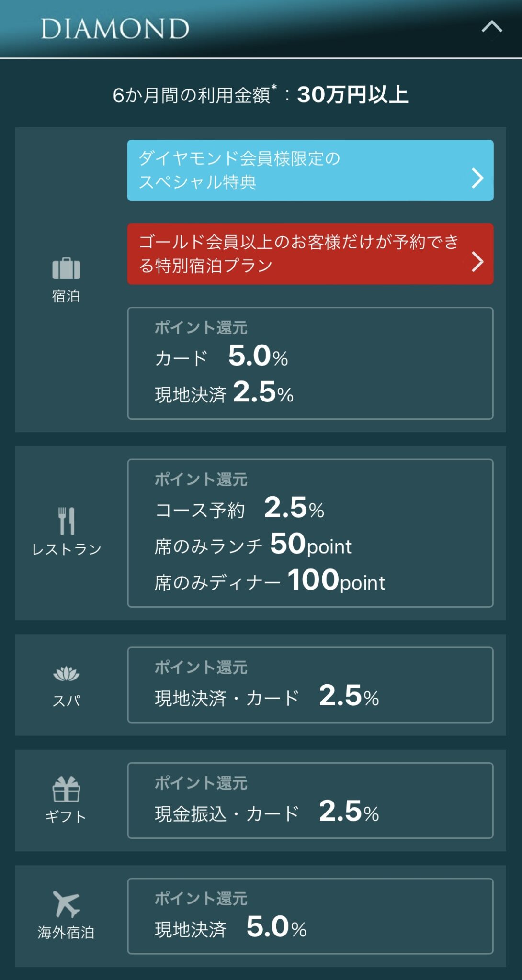Select the spa point return box
The height and width of the screenshot is (980, 522).
310,685
